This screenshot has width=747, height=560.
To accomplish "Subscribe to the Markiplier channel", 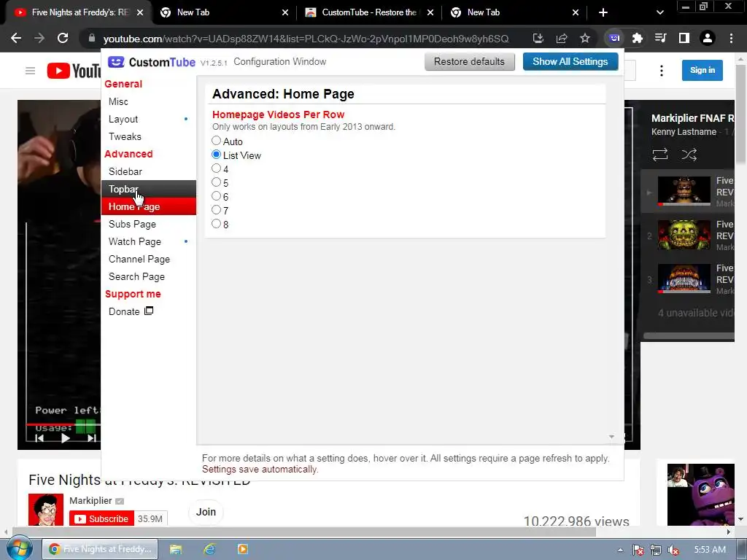I will [x=101, y=518].
